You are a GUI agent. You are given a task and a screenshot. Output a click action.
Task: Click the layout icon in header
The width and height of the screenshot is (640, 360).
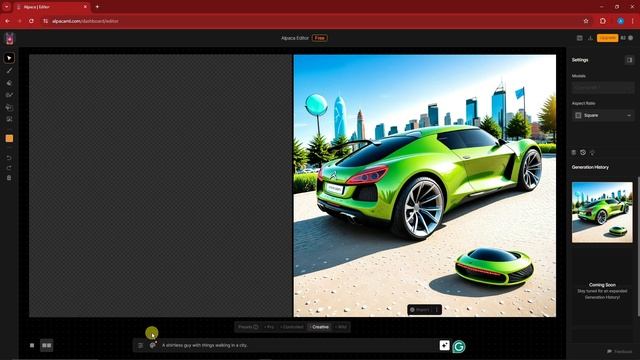coord(580,38)
